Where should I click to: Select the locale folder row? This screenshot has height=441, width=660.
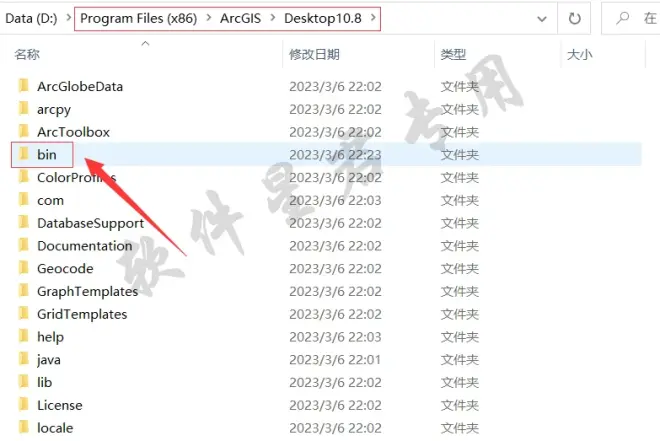327,428
